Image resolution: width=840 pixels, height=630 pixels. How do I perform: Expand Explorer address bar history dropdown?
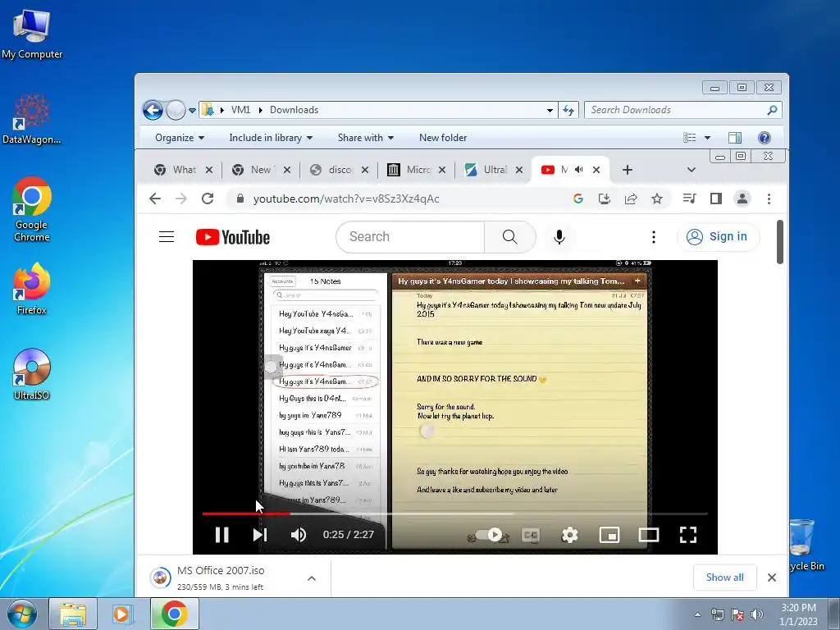(550, 111)
